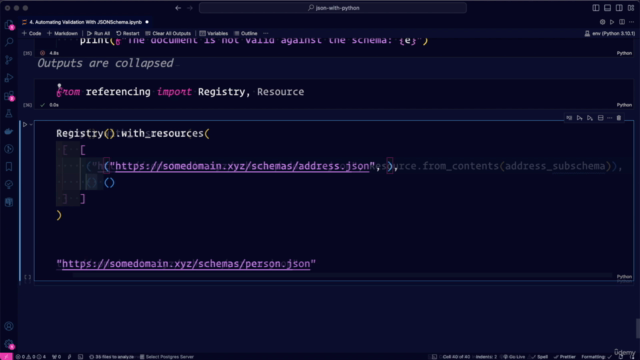Screen dimensions: 640x360
Task: Click the editor title Run icon
Action: tap(612, 22)
